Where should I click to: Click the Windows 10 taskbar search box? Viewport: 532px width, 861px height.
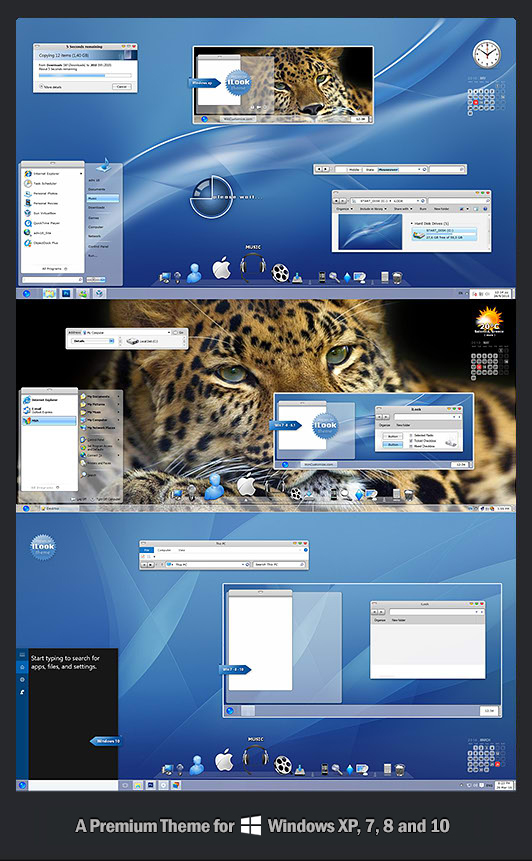(x=73, y=785)
